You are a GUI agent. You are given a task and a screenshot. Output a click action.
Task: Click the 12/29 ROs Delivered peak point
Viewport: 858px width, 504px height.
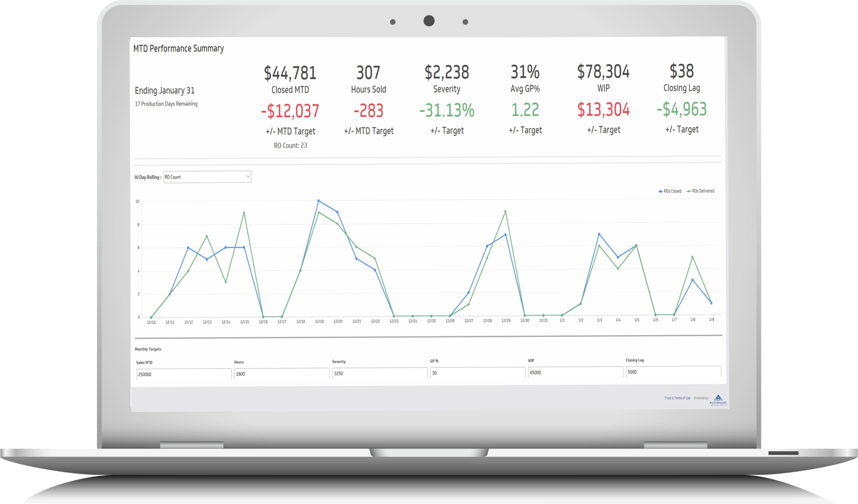tap(505, 211)
